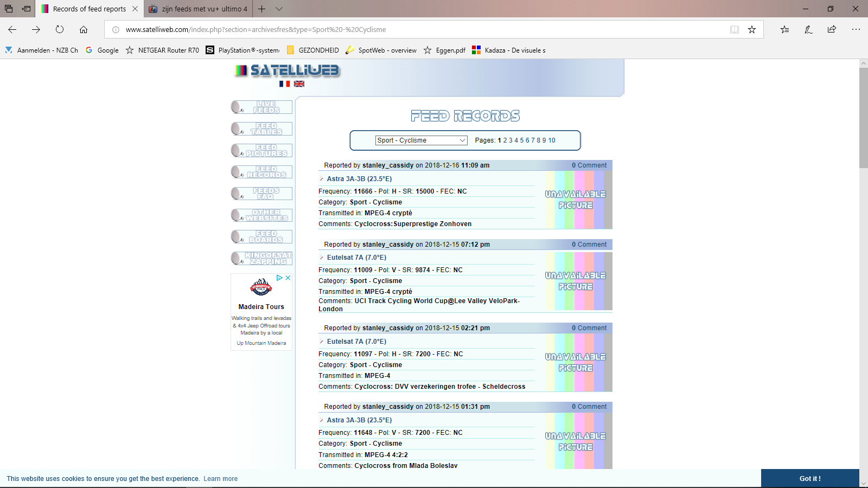Reload the page

59,30
